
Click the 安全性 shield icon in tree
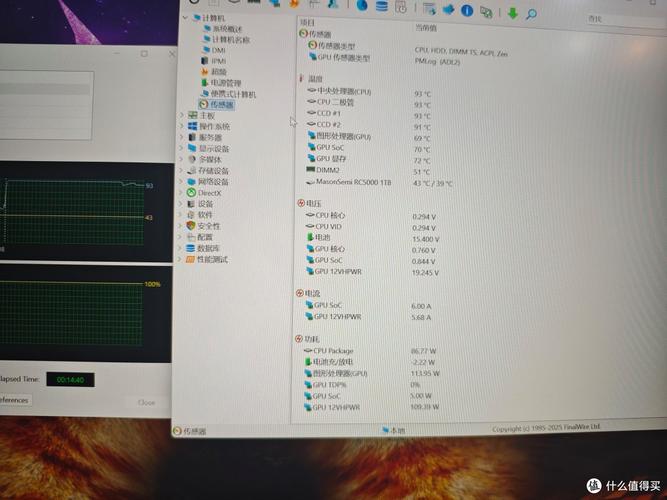click(x=190, y=226)
